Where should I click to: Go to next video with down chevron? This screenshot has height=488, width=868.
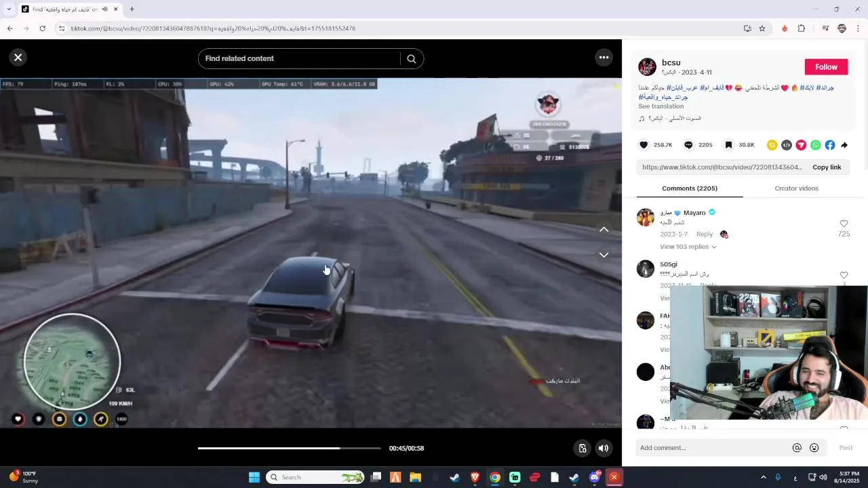coord(604,255)
